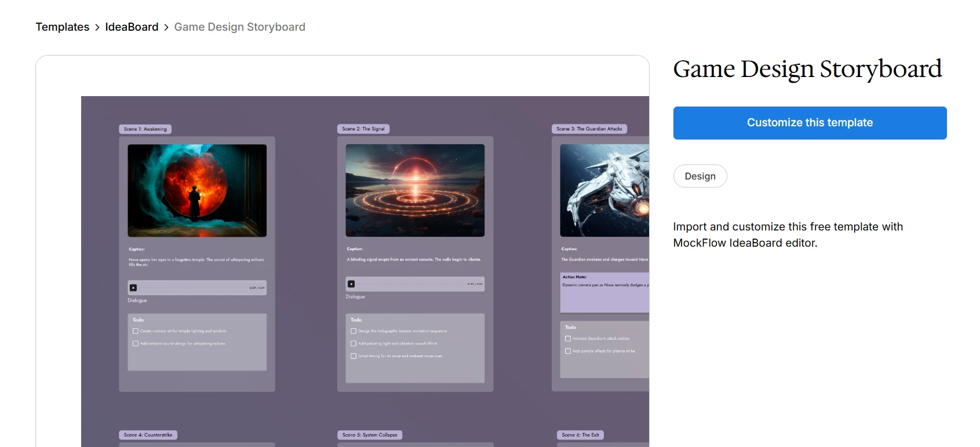Click Scene 2 audio progress track
Viewport: 980px width, 447px height.
(x=411, y=284)
